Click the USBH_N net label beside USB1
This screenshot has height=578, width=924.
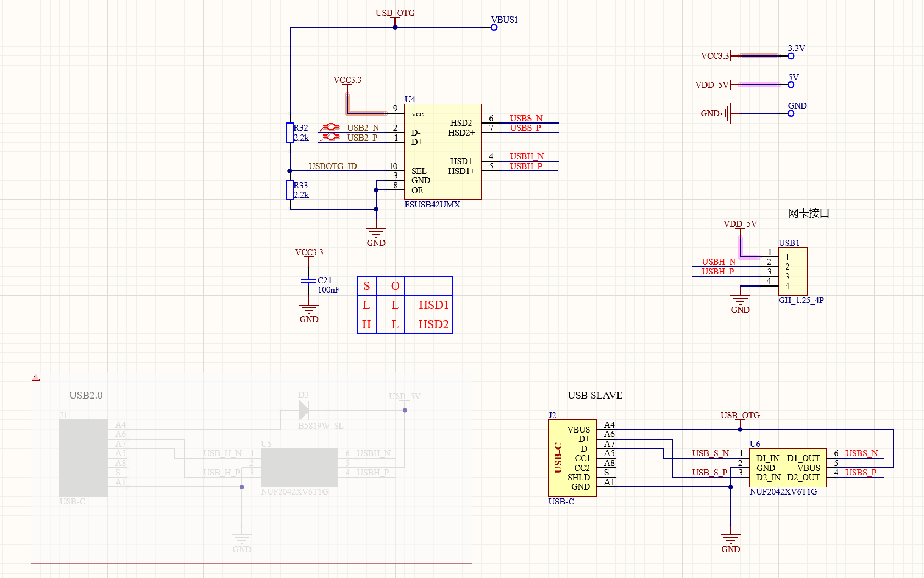click(718, 262)
